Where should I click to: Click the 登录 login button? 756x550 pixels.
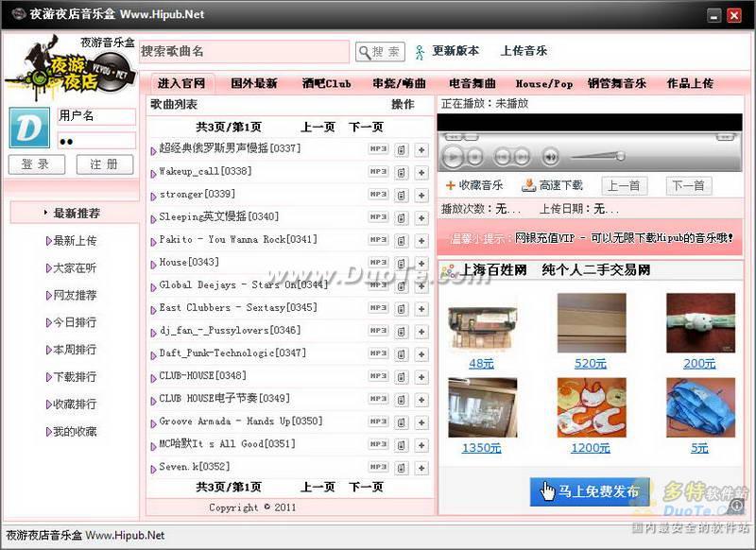pyautogui.click(x=36, y=164)
